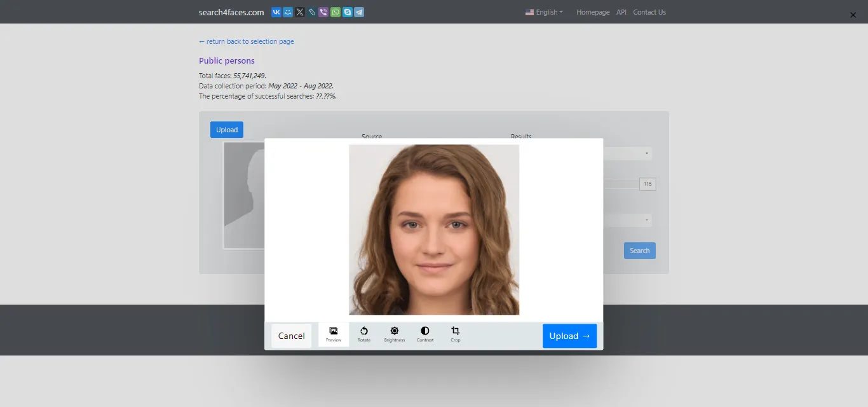Image resolution: width=868 pixels, height=407 pixels.
Task: Switch to the Preview tab
Action: 334,335
